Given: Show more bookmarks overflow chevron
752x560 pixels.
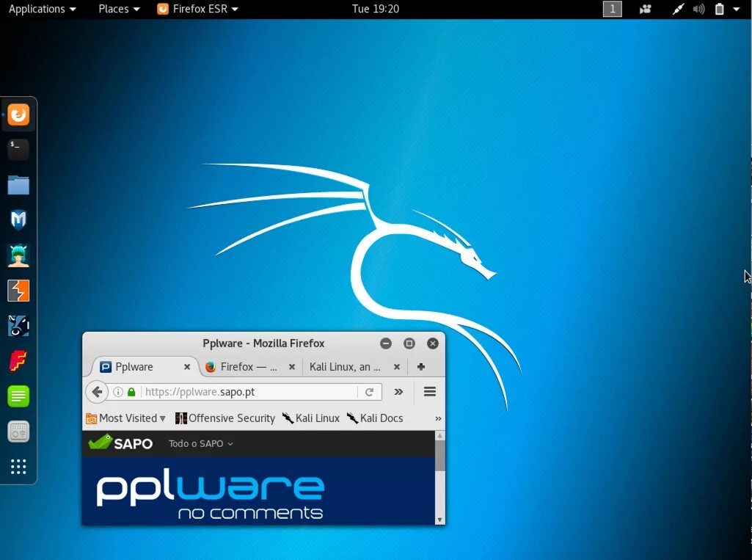Looking at the screenshot, I should (x=438, y=418).
